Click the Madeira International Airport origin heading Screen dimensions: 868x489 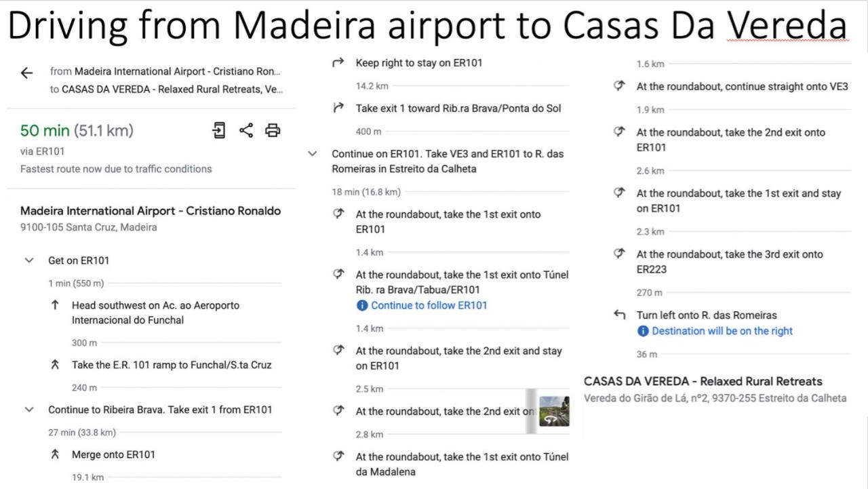coord(151,211)
